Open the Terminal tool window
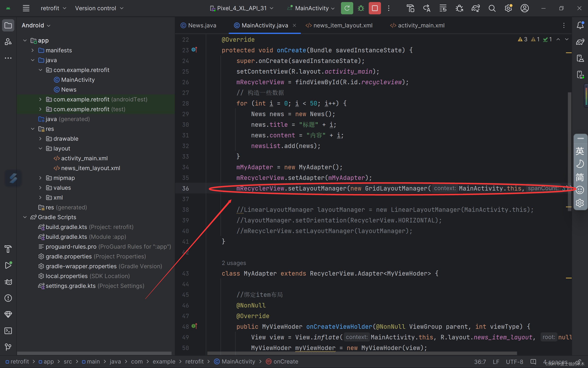 (8, 331)
